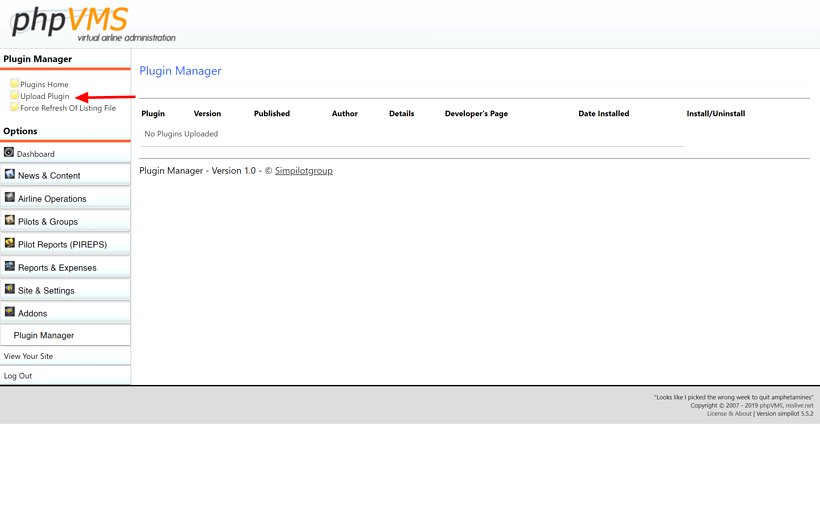This screenshot has height=528, width=820.
Task: Click the phpVMS copyright link in footer
Action: tap(771, 406)
